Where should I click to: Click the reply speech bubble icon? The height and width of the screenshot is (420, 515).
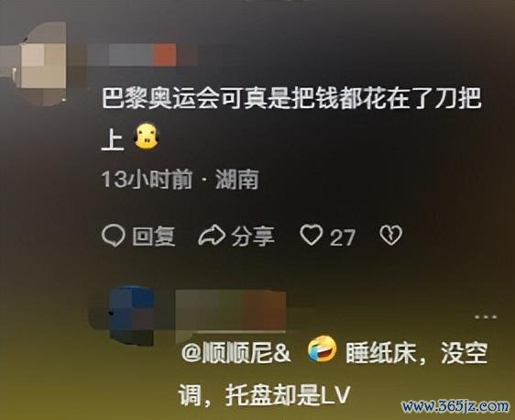coord(114,236)
